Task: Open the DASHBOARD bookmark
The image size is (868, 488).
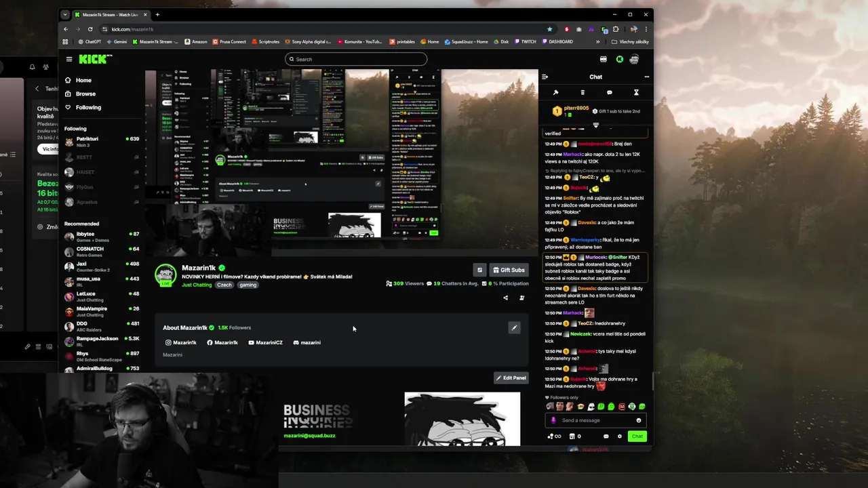Action: coord(557,41)
